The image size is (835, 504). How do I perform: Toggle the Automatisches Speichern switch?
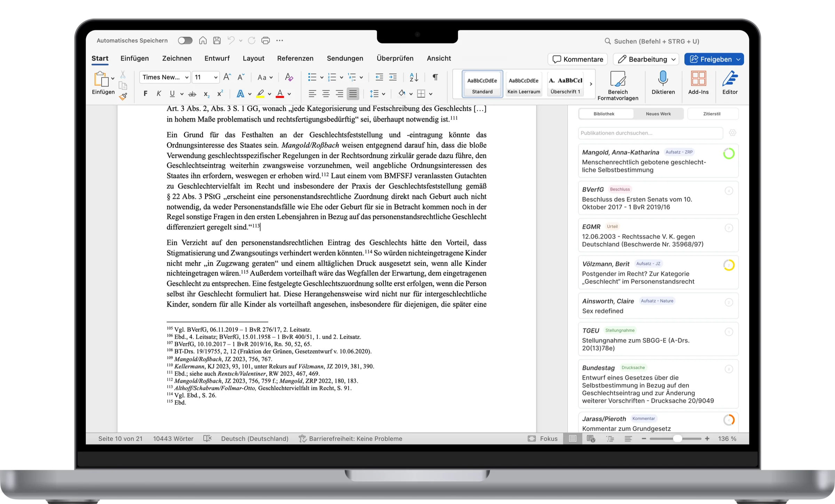point(185,41)
